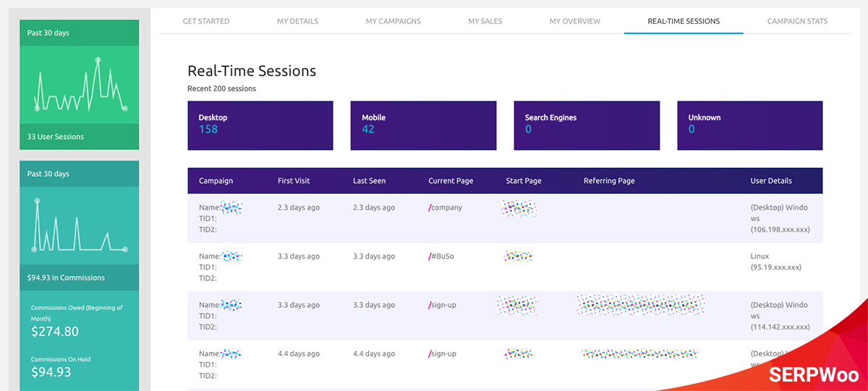Click the Real-Time Sessions tab
The height and width of the screenshot is (391, 868).
[x=684, y=21]
